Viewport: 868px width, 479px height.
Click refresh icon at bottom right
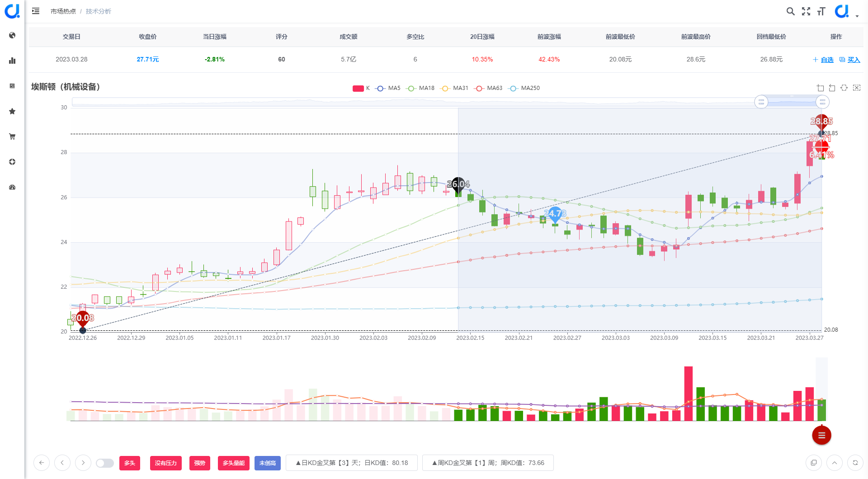pyautogui.click(x=855, y=463)
